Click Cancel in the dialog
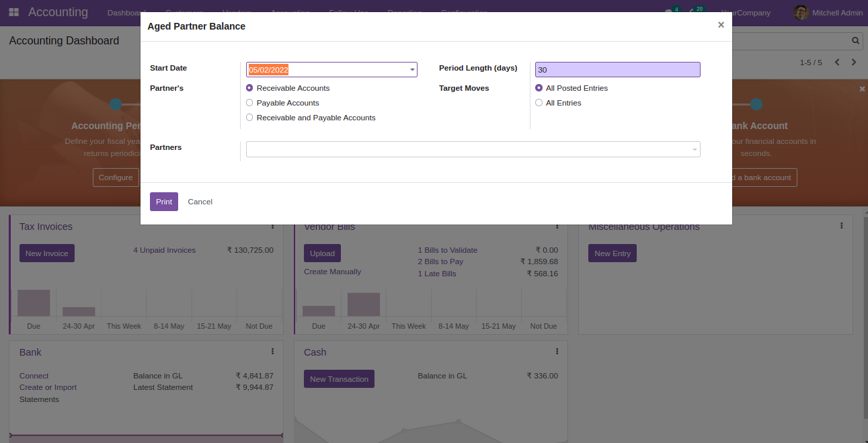This screenshot has width=868, height=443. [200, 202]
